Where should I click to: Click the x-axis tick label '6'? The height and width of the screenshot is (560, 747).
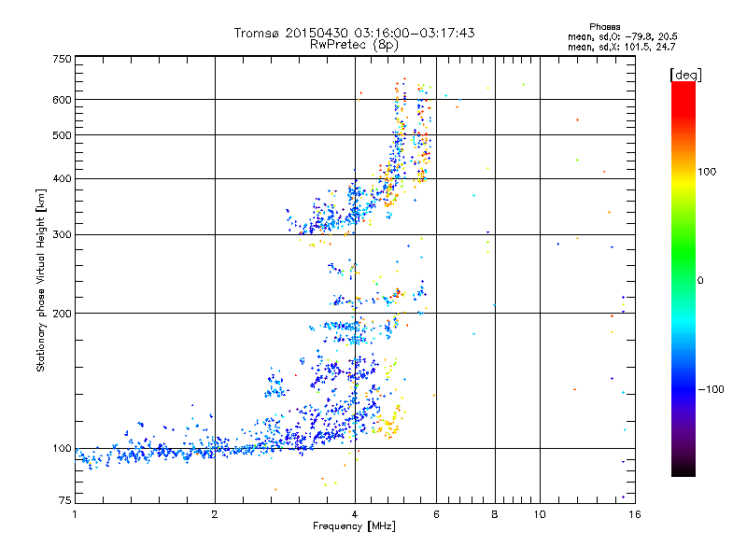436,514
